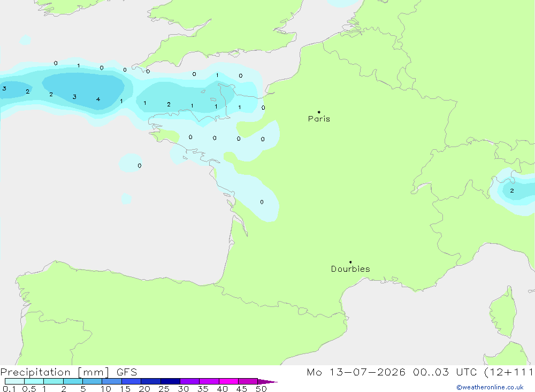Viewport: 535px width, 392px height.
Task: Pick the 0.5–1 mm legend color swatch
Action: coord(34,381)
